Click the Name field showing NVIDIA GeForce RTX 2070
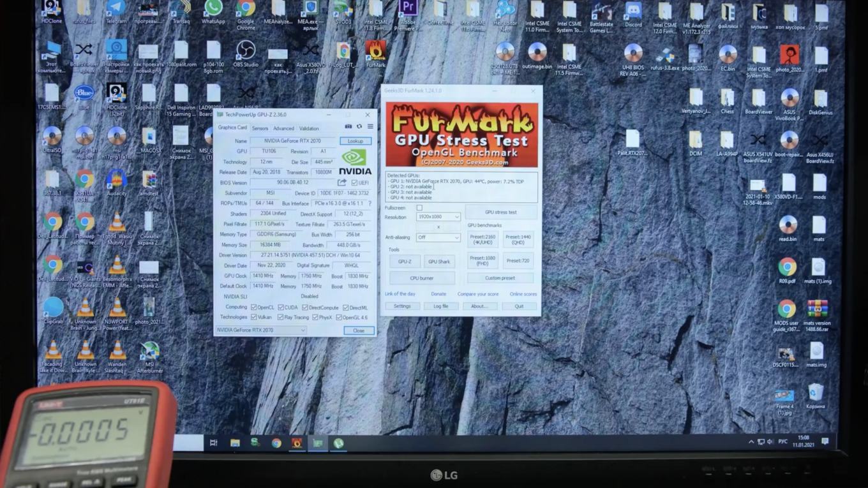Viewport: 868px width, 488px height. coord(292,141)
